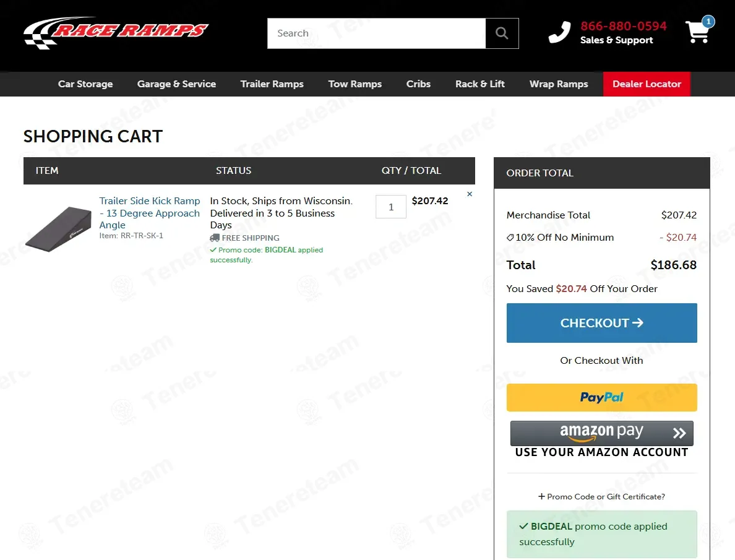The width and height of the screenshot is (735, 560).
Task: Navigate to Wrap Ramps
Action: point(559,84)
